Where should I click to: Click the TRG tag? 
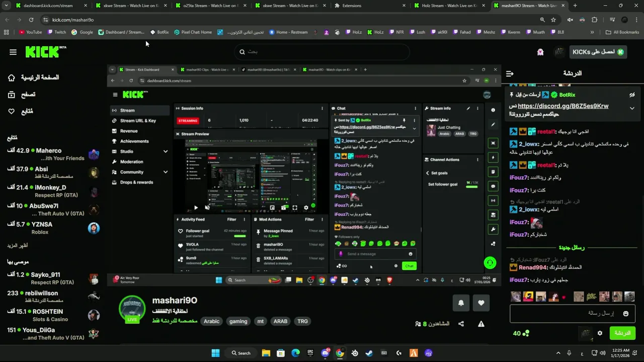coord(302,321)
